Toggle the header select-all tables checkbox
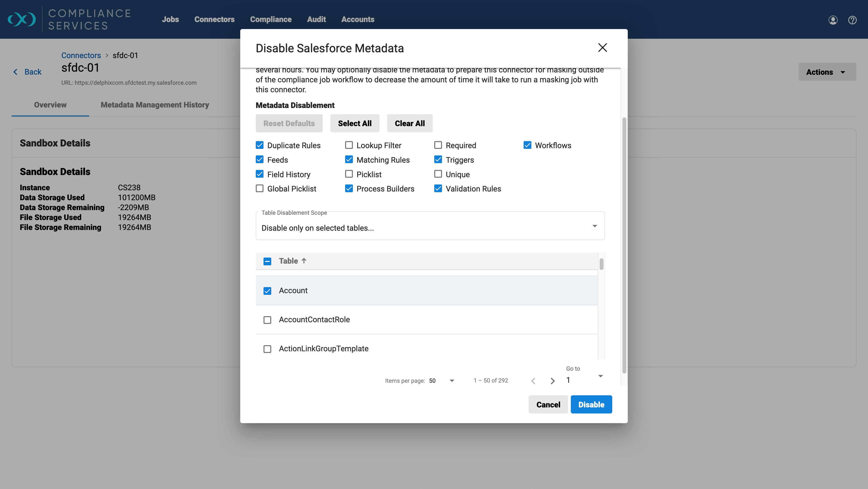 [x=267, y=261]
